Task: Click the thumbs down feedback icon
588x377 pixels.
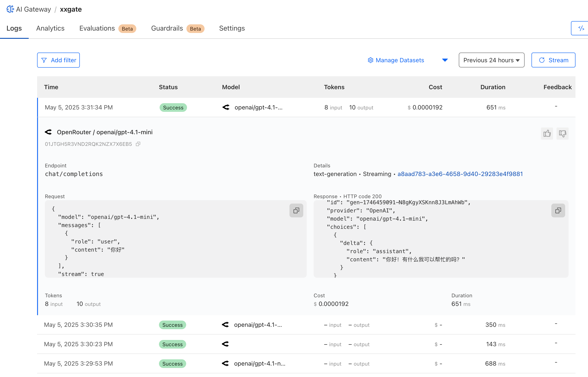Action: click(562, 133)
